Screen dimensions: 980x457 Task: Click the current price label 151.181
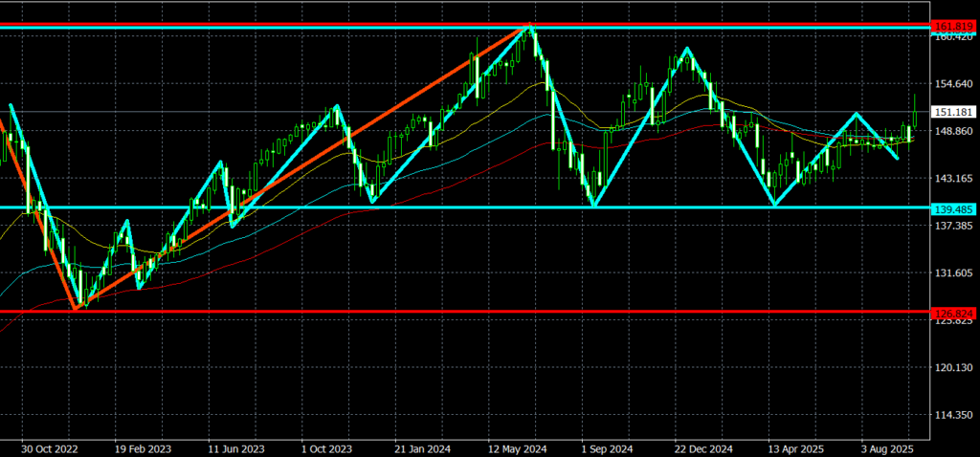(954, 112)
